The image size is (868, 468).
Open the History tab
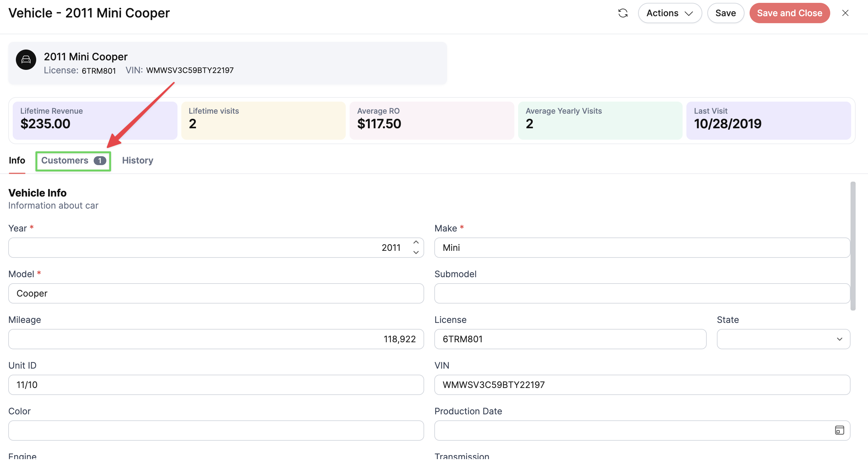click(x=137, y=160)
